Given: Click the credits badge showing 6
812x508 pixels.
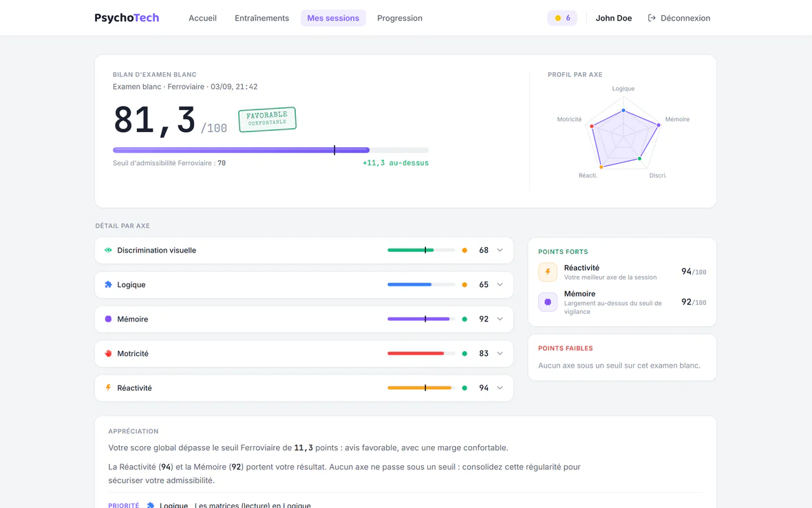Looking at the screenshot, I should (562, 18).
